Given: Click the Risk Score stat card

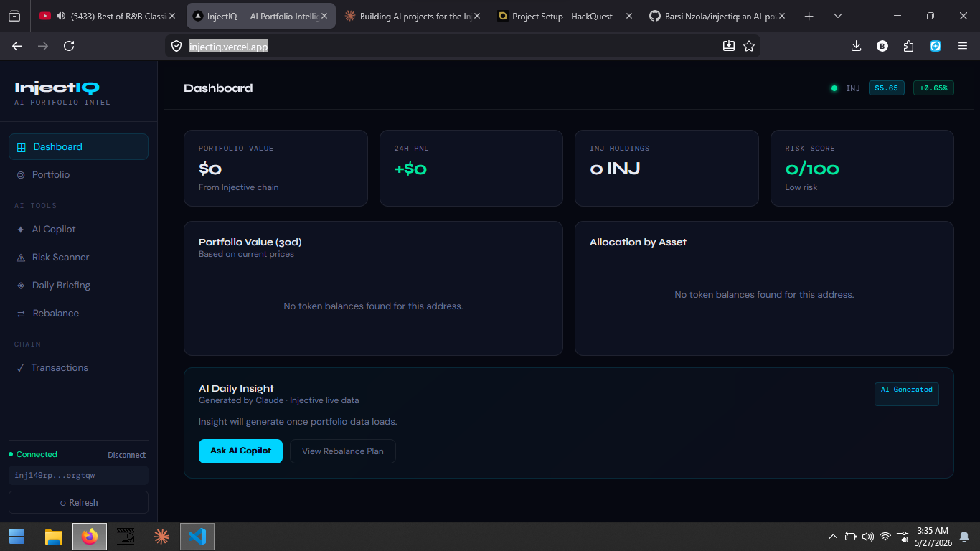Looking at the screenshot, I should pos(862,168).
